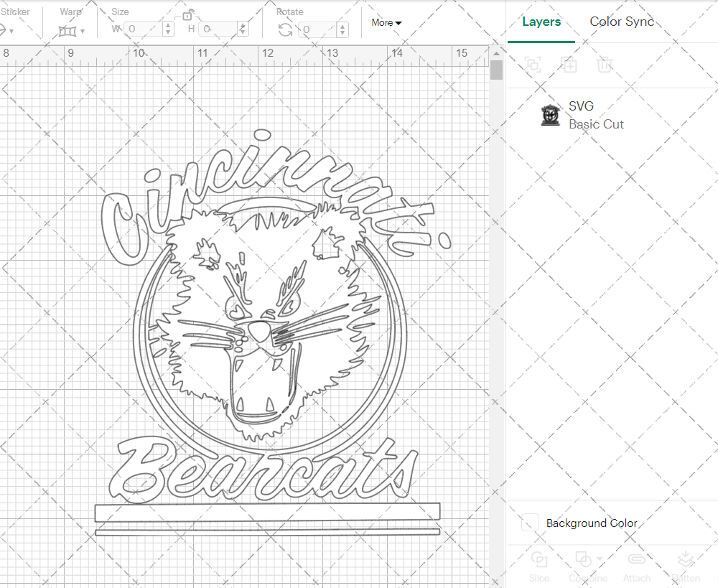The height and width of the screenshot is (588, 718).
Task: Open the More dropdown
Action: coord(386,23)
